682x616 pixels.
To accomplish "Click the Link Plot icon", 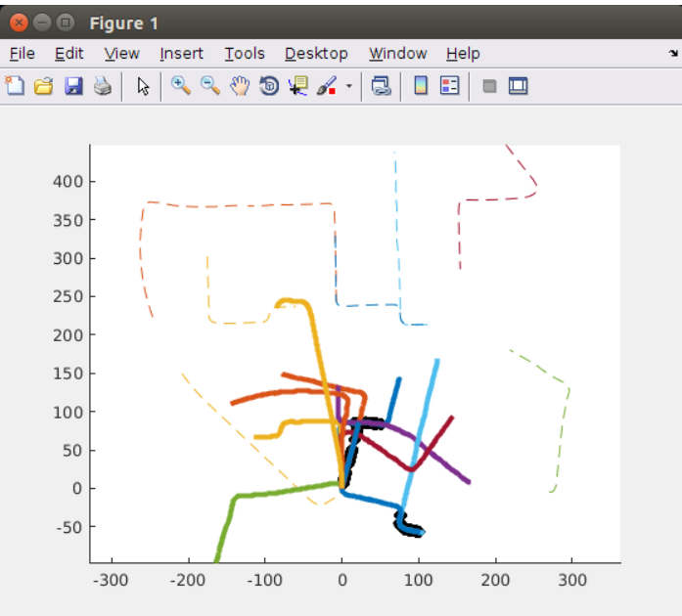I will tap(381, 86).
